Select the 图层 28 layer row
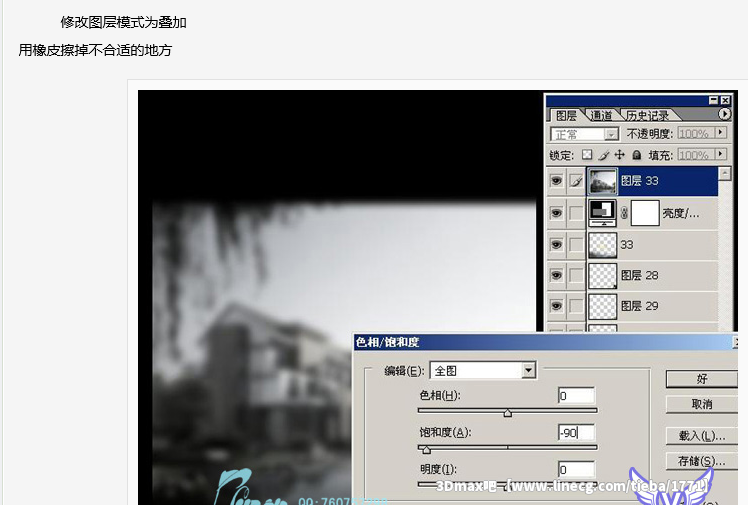 tap(632, 275)
